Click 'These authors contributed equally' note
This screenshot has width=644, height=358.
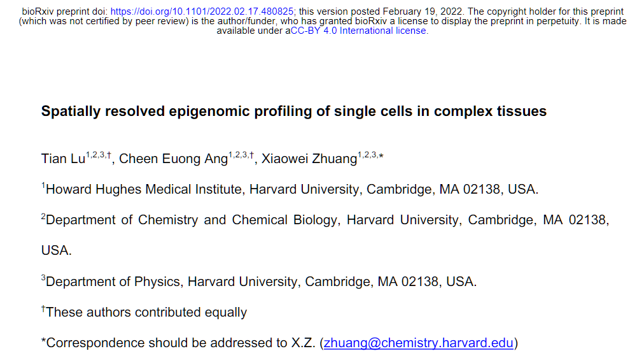(144, 312)
